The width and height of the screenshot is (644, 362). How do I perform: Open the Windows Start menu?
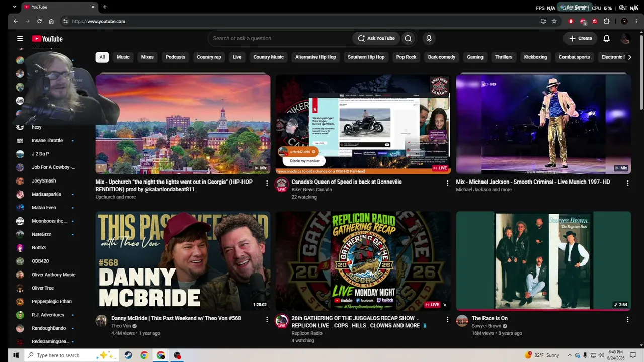tap(16, 355)
